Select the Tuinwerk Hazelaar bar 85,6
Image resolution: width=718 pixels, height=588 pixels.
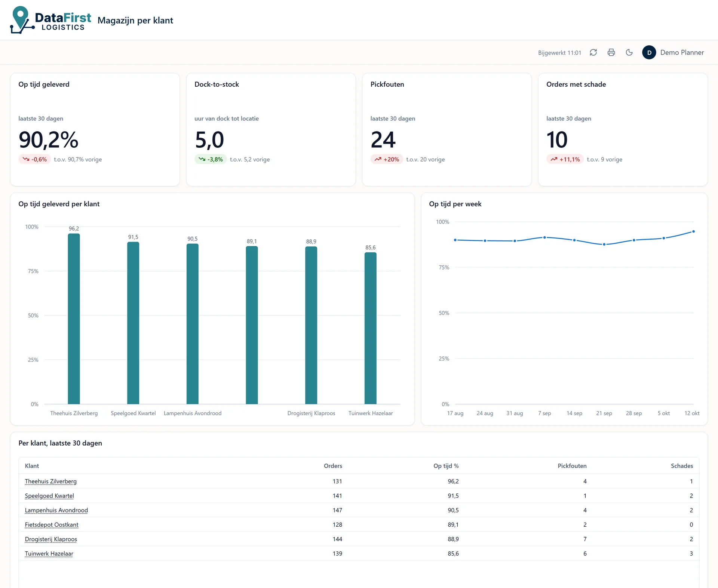[x=371, y=328]
